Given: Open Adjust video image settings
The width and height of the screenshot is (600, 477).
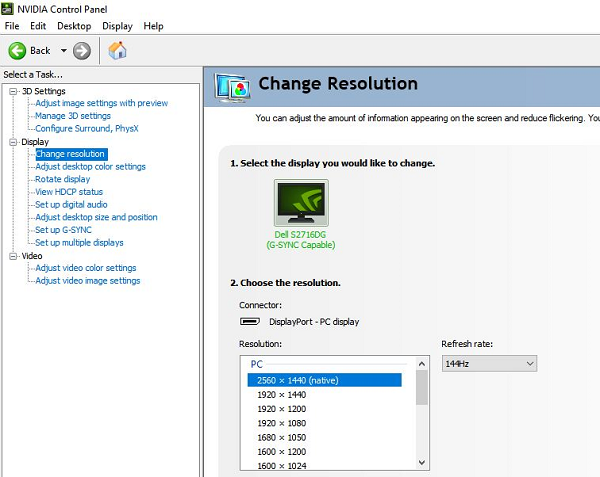Looking at the screenshot, I should tap(88, 280).
